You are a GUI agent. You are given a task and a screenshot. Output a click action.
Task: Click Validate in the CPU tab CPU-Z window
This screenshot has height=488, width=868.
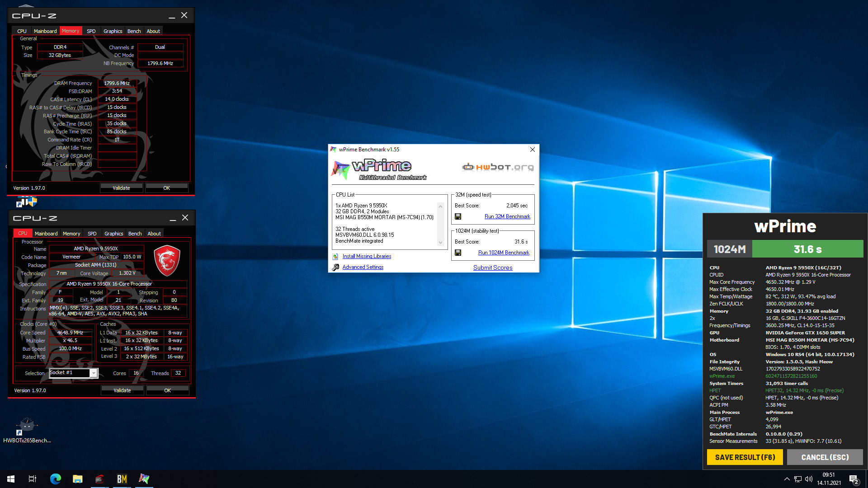122,390
